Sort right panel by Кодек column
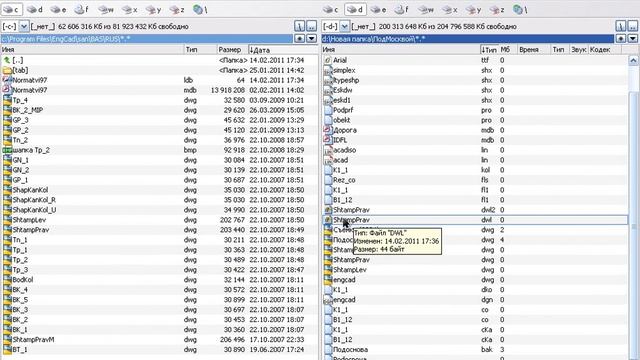The width and height of the screenshot is (640, 360). 605,50
